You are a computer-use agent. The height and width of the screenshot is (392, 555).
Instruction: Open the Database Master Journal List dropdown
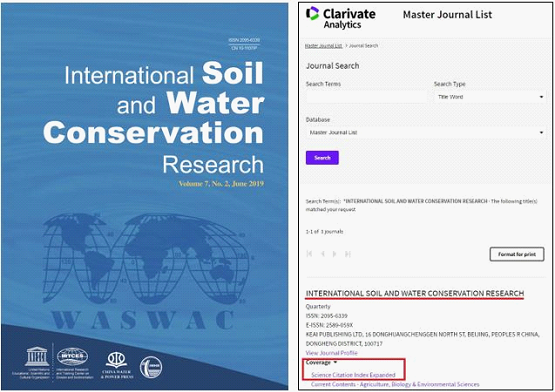tap(426, 132)
